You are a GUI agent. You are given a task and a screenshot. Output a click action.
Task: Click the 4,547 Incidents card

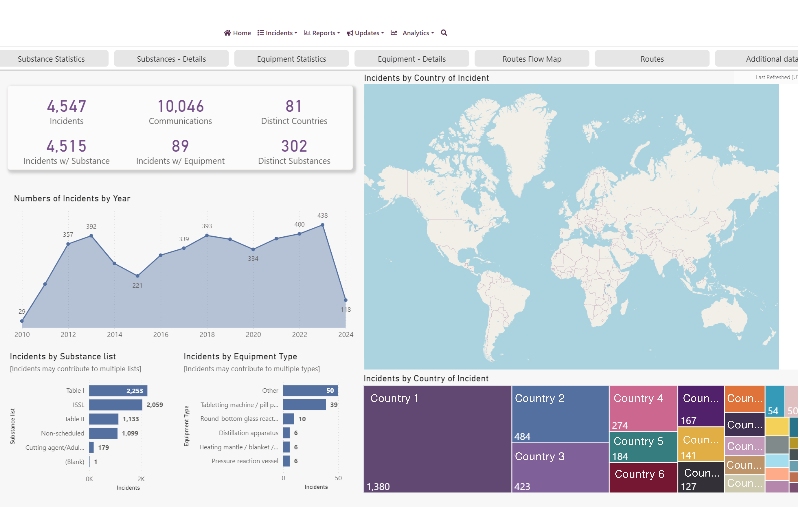point(66,112)
